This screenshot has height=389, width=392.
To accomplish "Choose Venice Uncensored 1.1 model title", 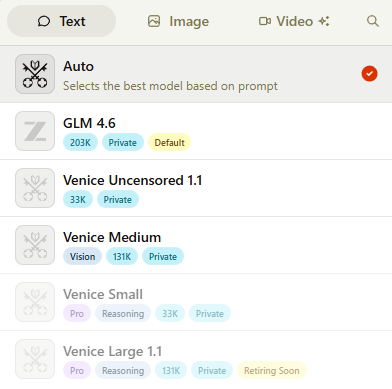I will tap(133, 180).
